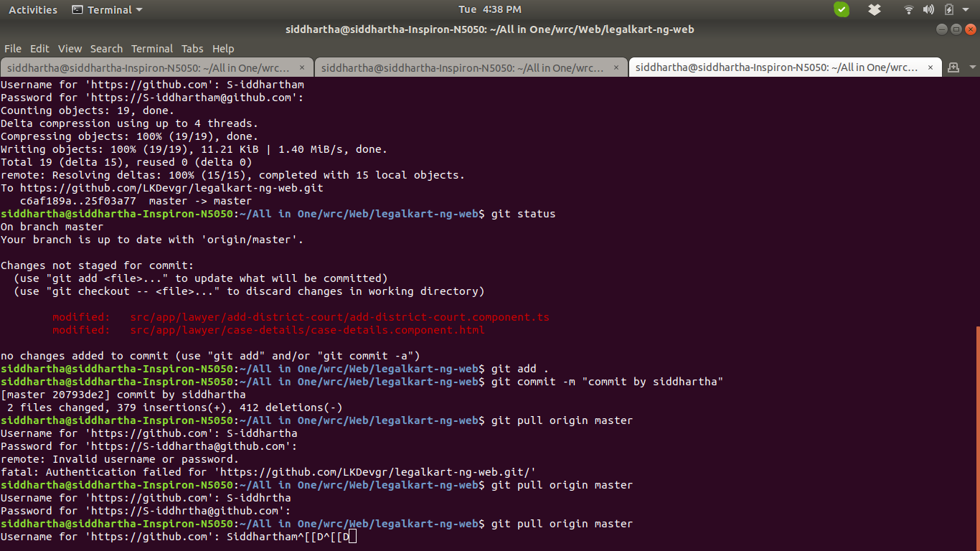
Task: Close the second terminal tab
Action: [x=616, y=67]
